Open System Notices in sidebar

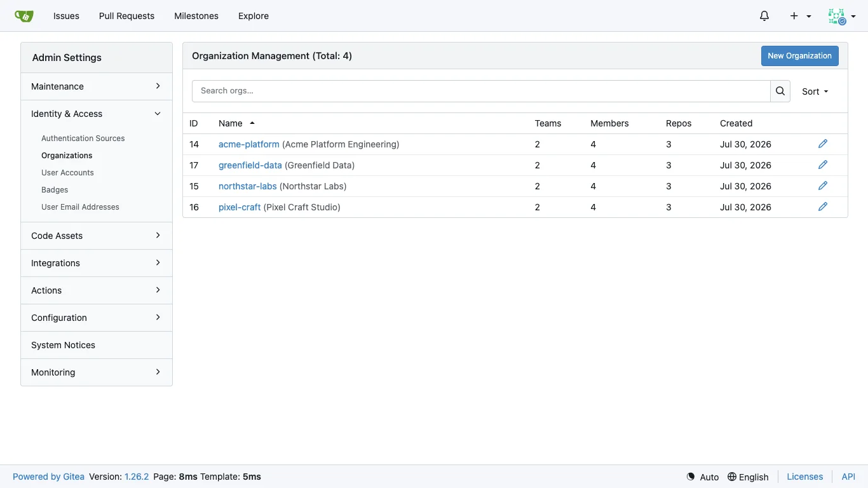pyautogui.click(x=97, y=345)
